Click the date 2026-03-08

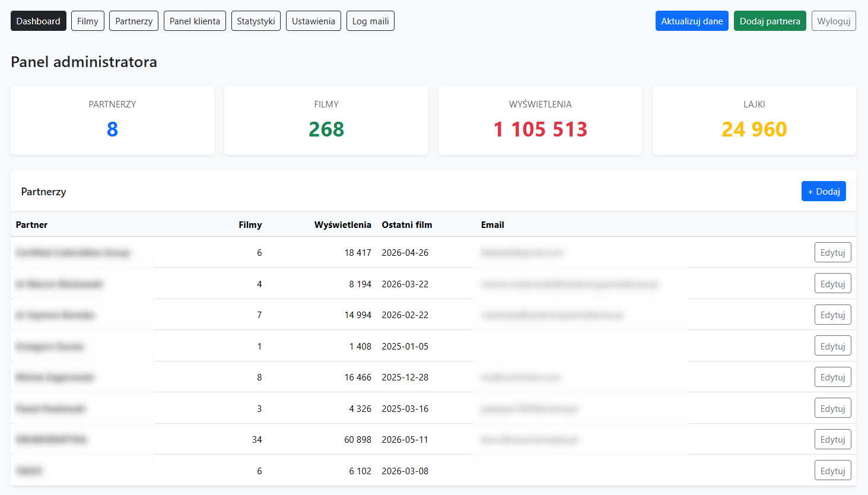pos(405,471)
